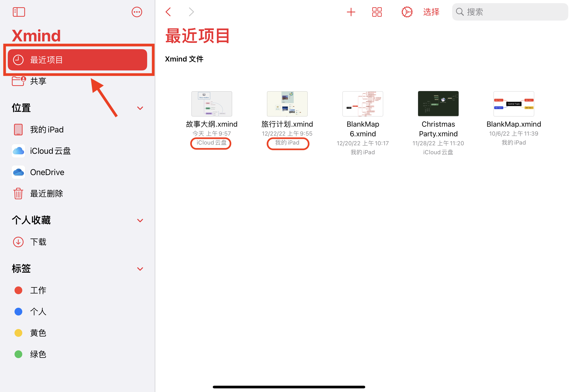578x392 pixels.
Task: Go forward with the right arrow
Action: coord(191,12)
